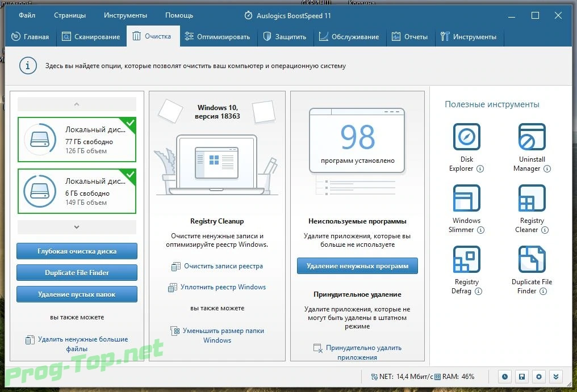Image resolution: width=577 pixels, height=392 pixels.
Task: Click Удаление пустых папок button
Action: 77,294
